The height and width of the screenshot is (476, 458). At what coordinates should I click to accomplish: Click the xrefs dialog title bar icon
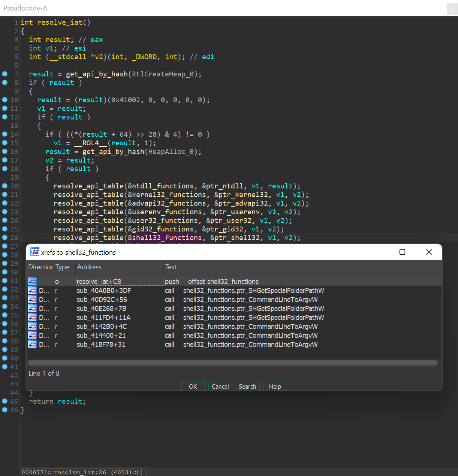coord(35,252)
